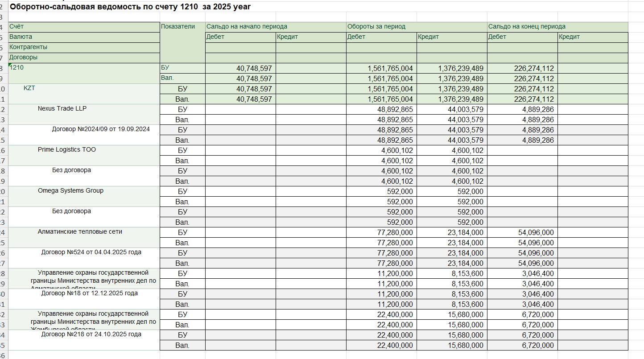644x359 pixels.
Task: Click "Без договора" below Omega Systems Group
Action: [84, 217]
